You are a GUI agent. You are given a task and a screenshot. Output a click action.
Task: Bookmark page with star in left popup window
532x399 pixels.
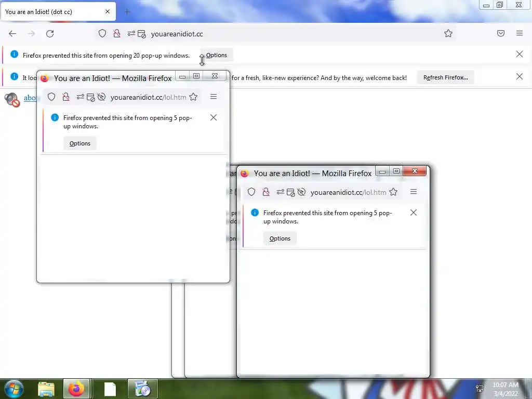[x=193, y=97]
